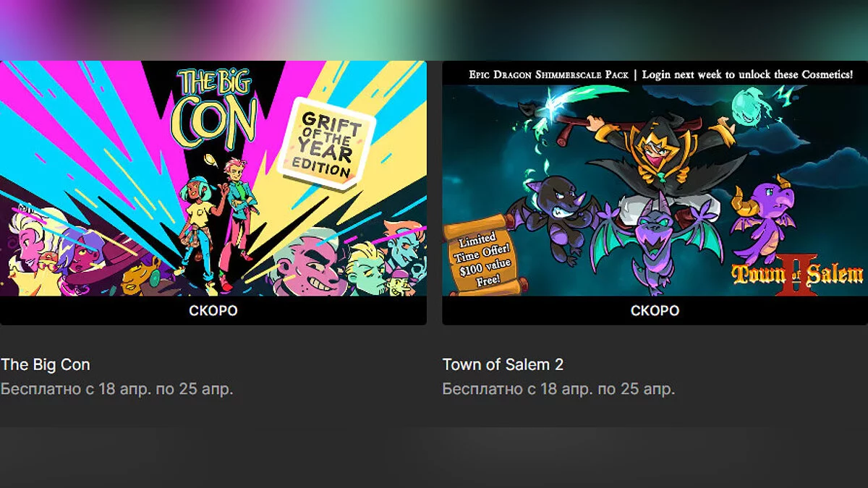This screenshot has height=488, width=868.
Task: Select the free dates text below Town of Salem 2
Action: pyautogui.click(x=558, y=389)
